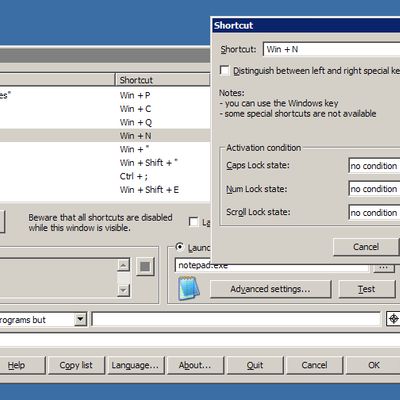Click the scroll down arrow in the text box
This screenshot has height=400, width=400.
coord(123,290)
